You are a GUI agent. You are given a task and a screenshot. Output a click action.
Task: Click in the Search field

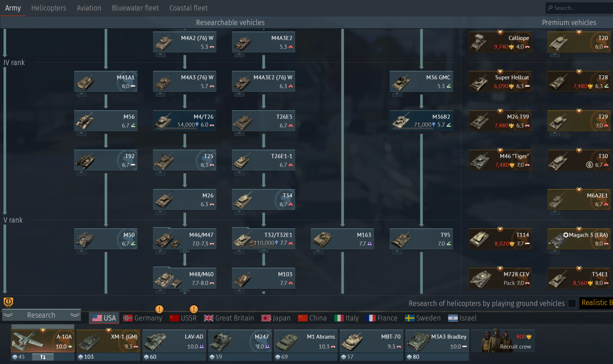579,8
